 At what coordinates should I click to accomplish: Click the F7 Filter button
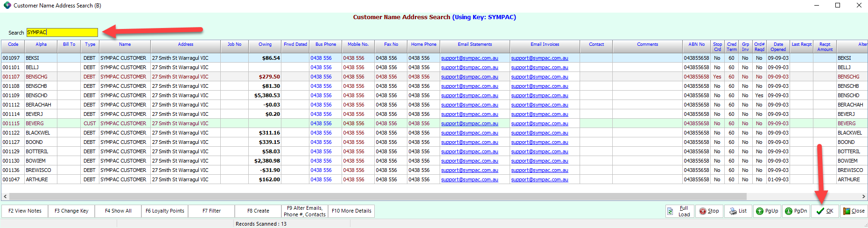(x=211, y=211)
